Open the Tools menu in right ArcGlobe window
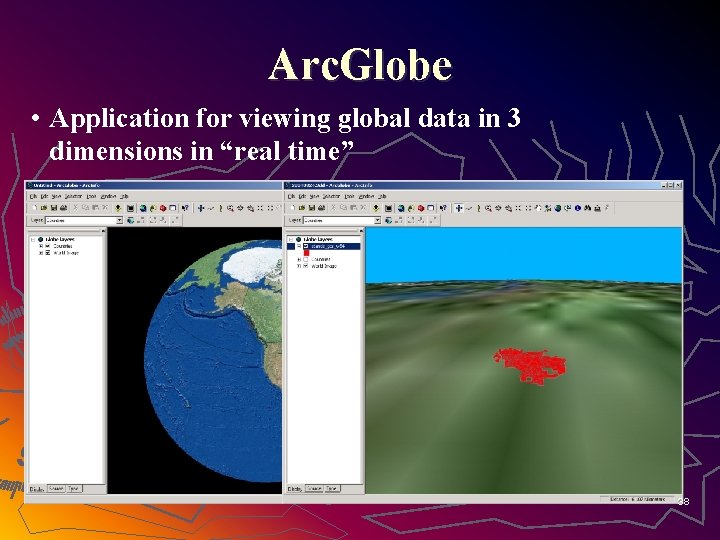Image resolution: width=720 pixels, height=540 pixels. [x=349, y=196]
